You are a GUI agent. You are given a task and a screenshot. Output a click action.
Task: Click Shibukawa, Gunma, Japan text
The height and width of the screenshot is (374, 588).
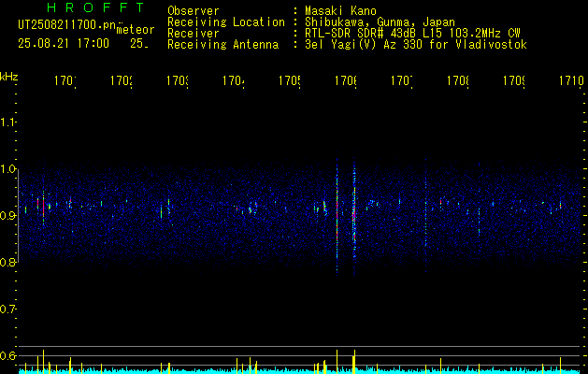coord(380,22)
